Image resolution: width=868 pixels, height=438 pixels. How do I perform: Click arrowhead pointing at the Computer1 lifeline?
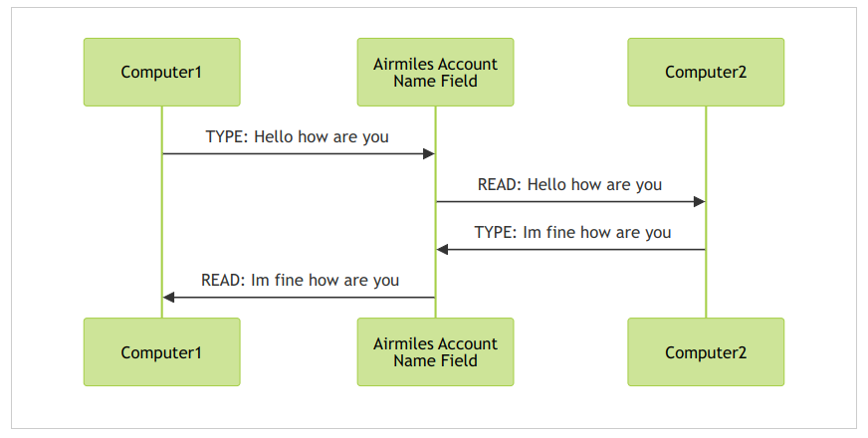pyautogui.click(x=169, y=298)
